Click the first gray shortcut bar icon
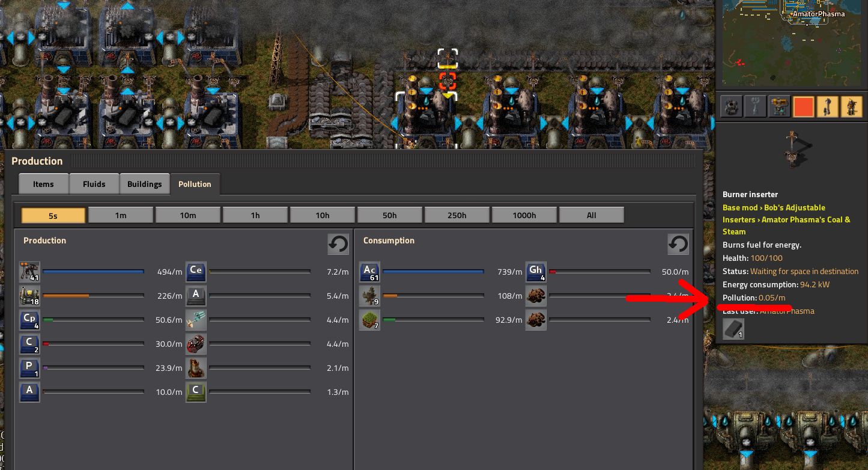Image resolution: width=868 pixels, height=470 pixels. click(x=731, y=106)
